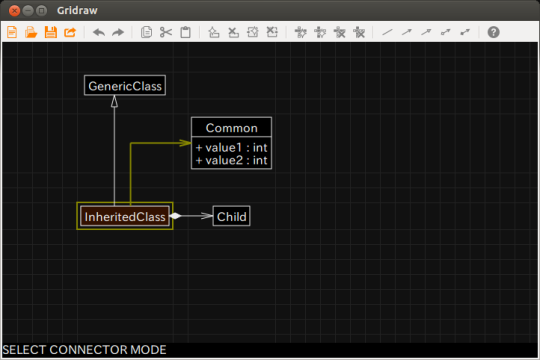Copy the selection with the copy icon
The image size is (540, 360).
(x=146, y=32)
